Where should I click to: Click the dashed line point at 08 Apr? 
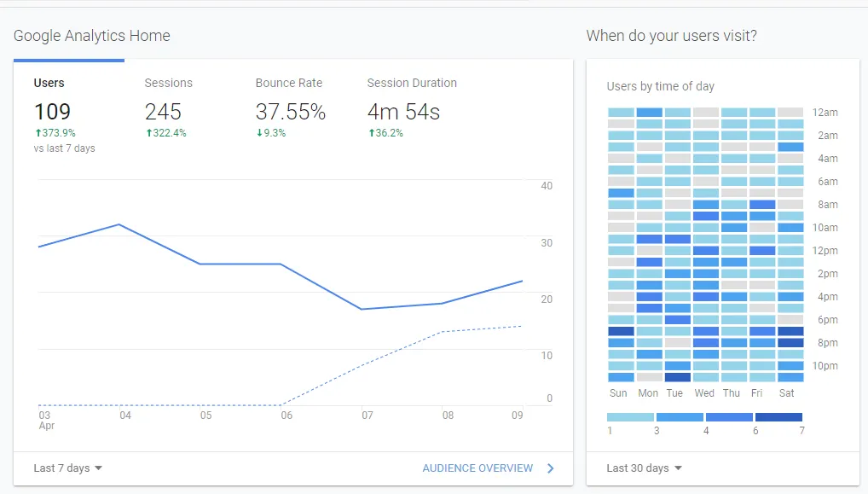(x=442, y=332)
